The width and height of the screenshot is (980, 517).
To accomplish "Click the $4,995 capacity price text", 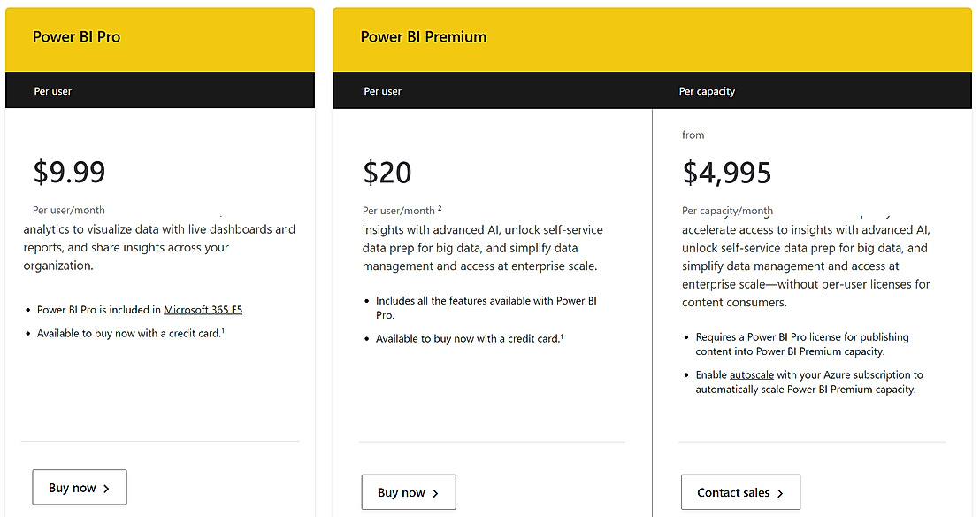I will pyautogui.click(x=726, y=173).
